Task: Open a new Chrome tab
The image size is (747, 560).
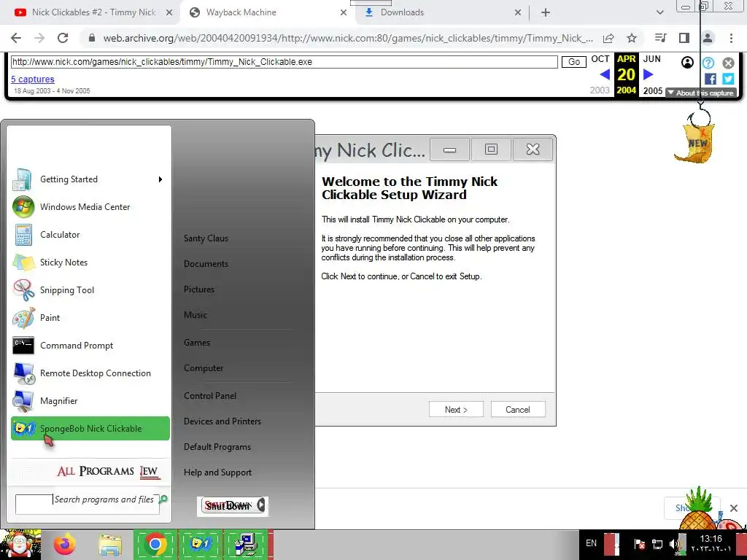Action: 546,12
